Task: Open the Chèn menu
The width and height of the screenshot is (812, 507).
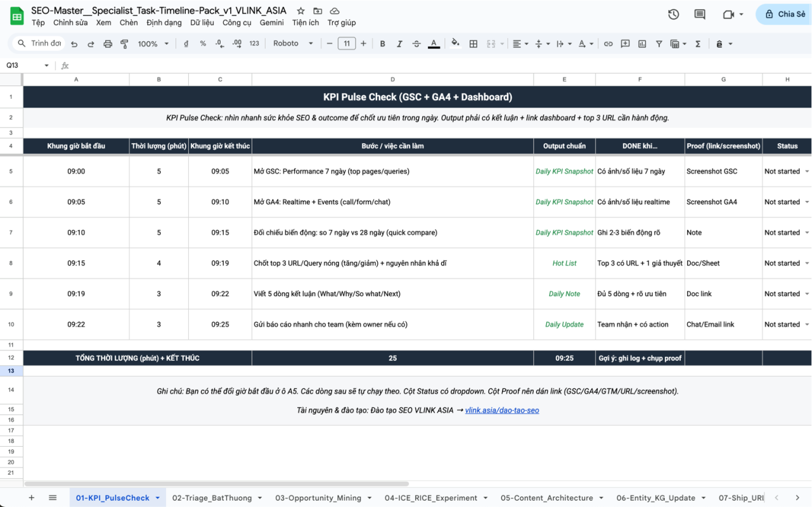Action: tap(129, 23)
